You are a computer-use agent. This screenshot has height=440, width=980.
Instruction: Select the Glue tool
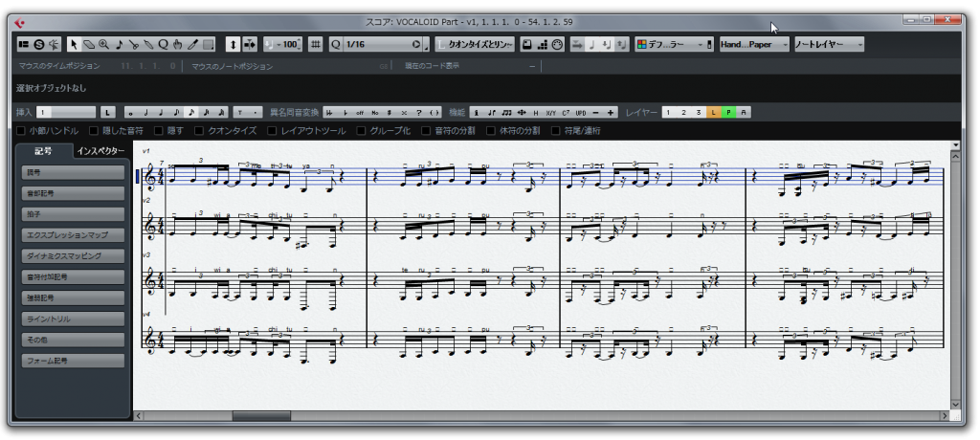[x=148, y=44]
